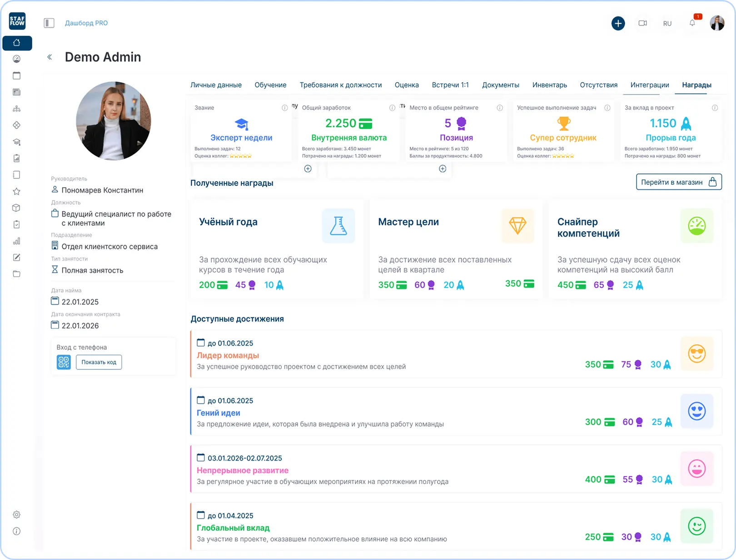Open the Дашборд PRO breadcrumb link
Viewport: 736px width, 560px height.
(x=86, y=23)
